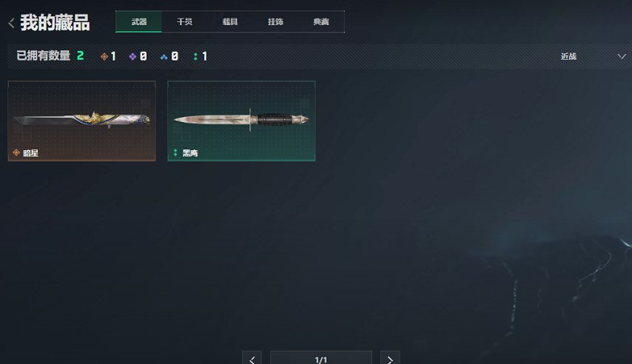632x364 pixels.
Task: Switch to the 武器 tab
Action: [x=138, y=21]
